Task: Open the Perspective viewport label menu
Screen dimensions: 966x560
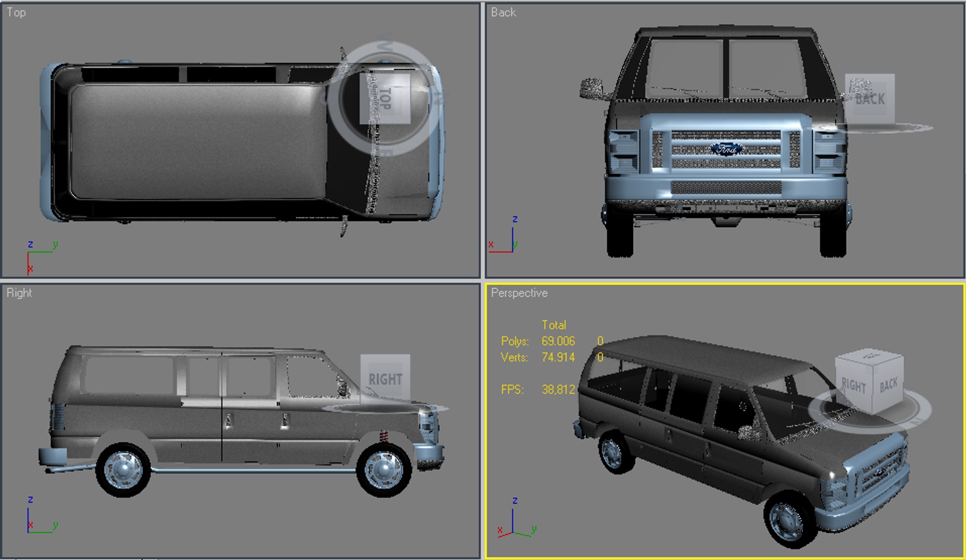Action: [x=519, y=293]
